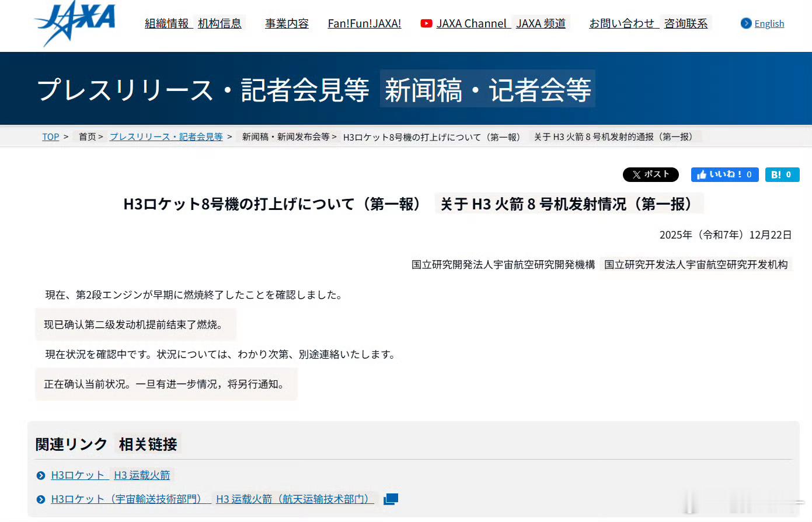
Task: Open the JAXA Channel link
Action: (471, 23)
